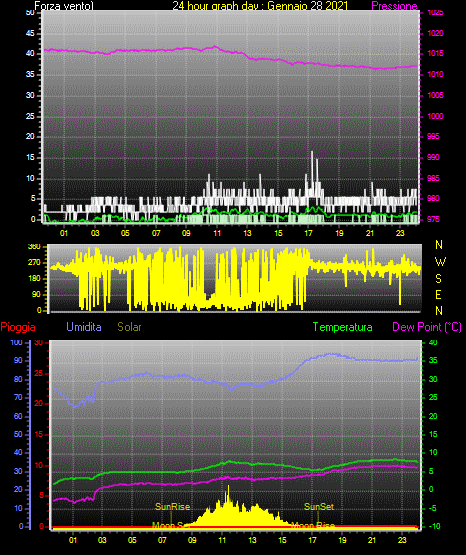Click the blue 'Umidita' legend label
Image resolution: width=466 pixels, height=555 pixels.
click(84, 327)
